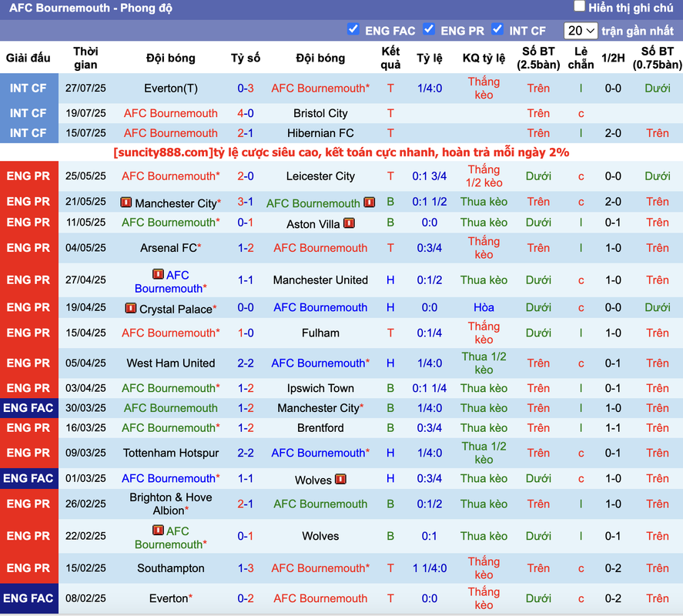683x616 pixels.
Task: Click the 1 1/4:0 odds for Southampton match
Action: coord(430,568)
